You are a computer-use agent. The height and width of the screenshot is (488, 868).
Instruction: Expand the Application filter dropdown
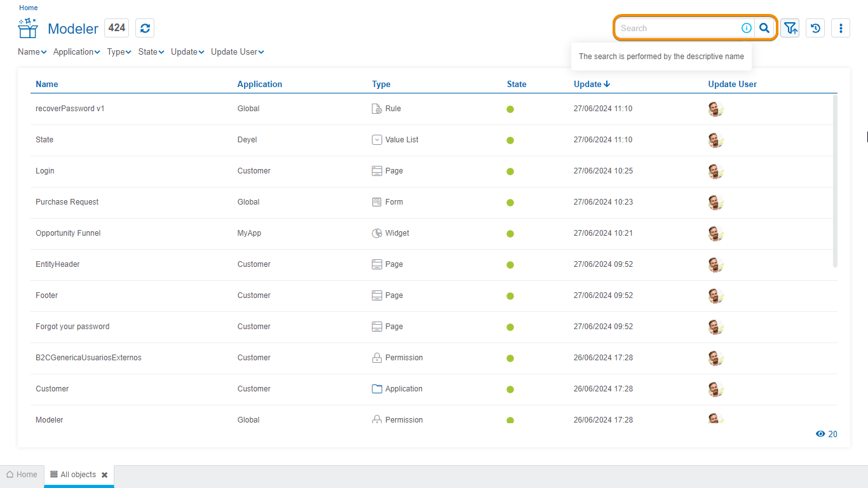tap(76, 52)
